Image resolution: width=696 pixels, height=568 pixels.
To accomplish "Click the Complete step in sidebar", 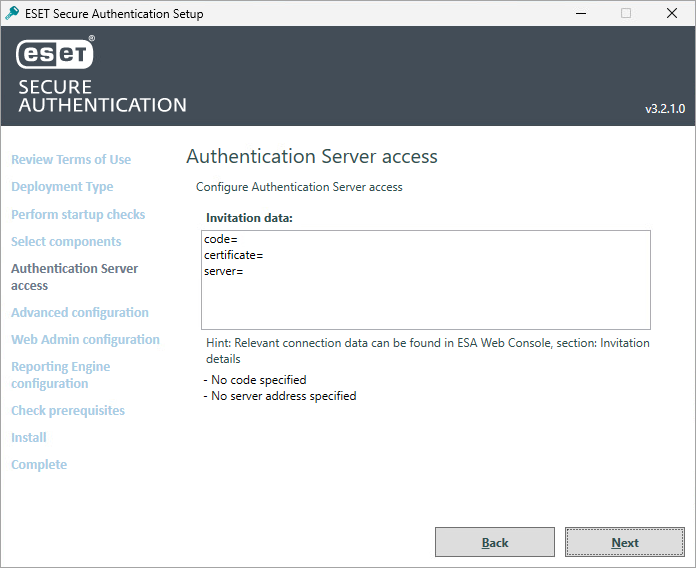I will pyautogui.click(x=39, y=465).
